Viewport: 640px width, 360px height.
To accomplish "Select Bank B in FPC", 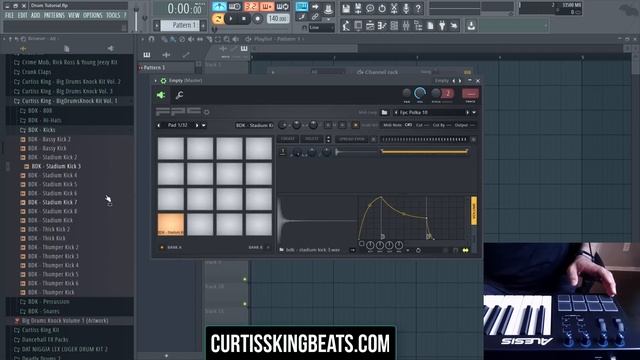I will 259,247.
